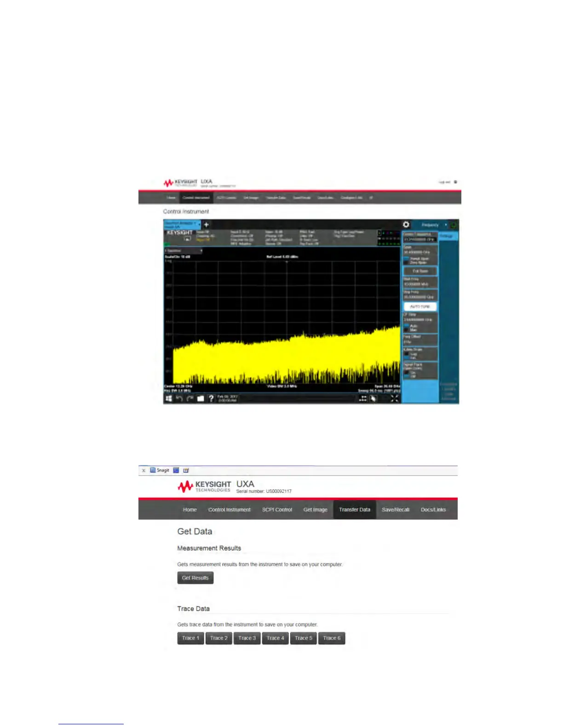Click date and time display in instrument toolbar

227,398
